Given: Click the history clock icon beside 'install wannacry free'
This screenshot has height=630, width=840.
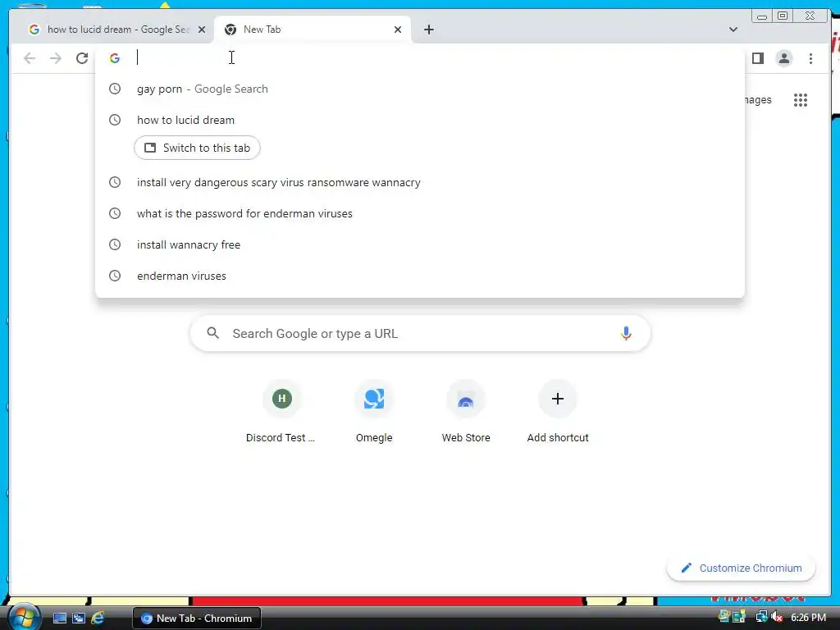Looking at the screenshot, I should 115,244.
